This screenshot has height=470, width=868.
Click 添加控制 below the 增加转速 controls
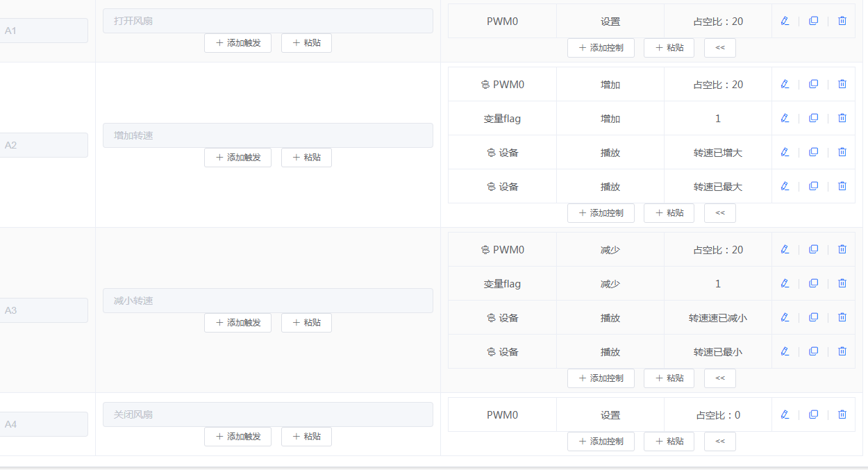601,212
